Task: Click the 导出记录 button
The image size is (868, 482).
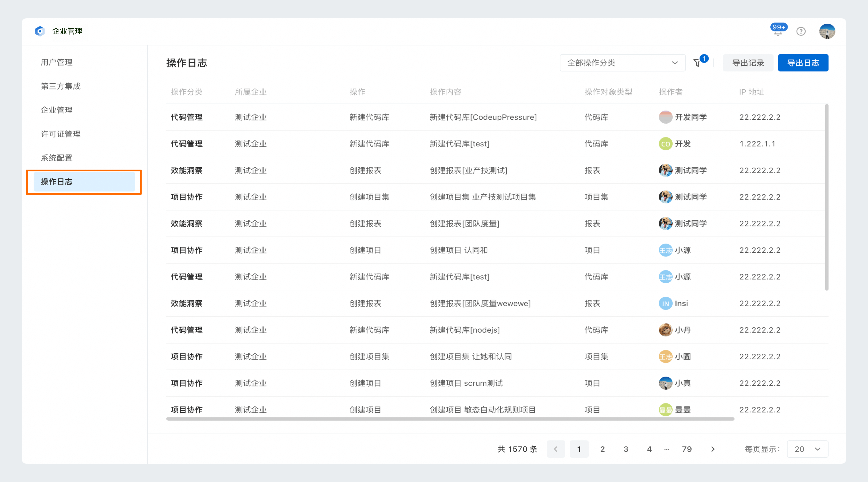Action: coord(748,63)
